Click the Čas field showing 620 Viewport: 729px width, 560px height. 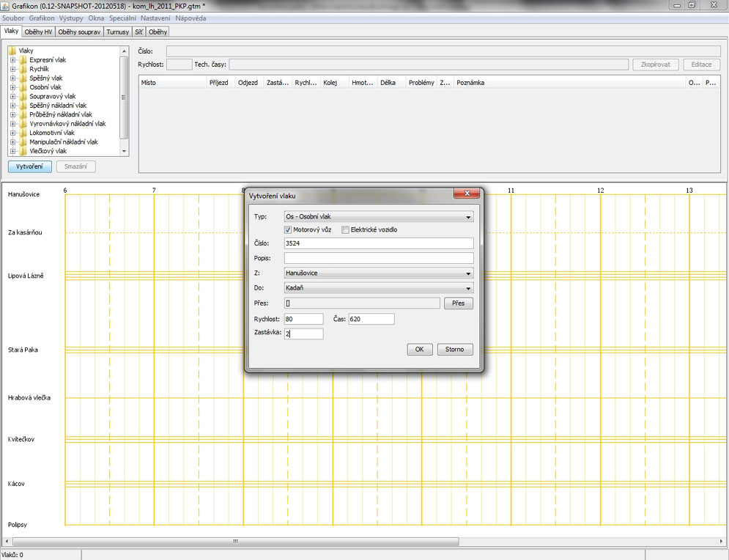(371, 319)
